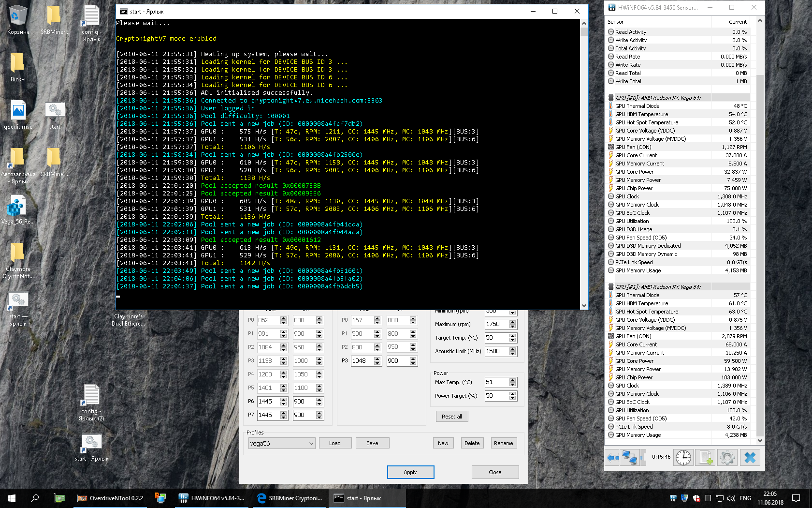
Task: Open HWiNFO sensor settings gear
Action: 727,457
